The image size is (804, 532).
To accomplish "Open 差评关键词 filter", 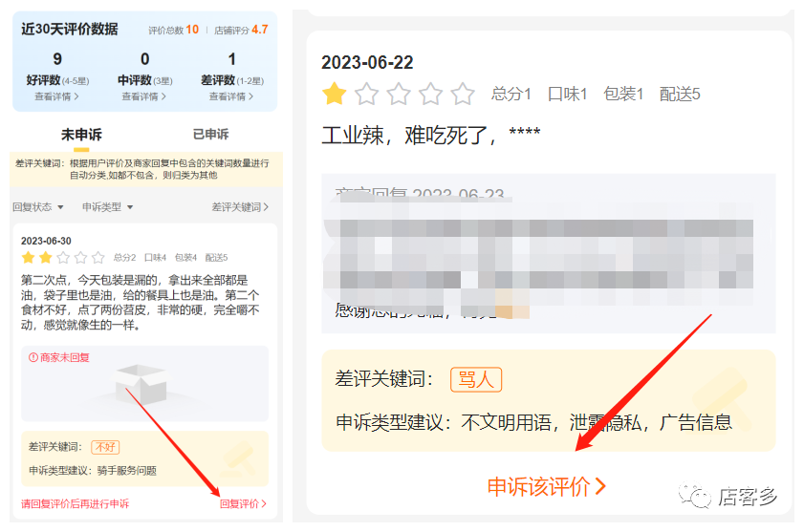I will [x=240, y=207].
